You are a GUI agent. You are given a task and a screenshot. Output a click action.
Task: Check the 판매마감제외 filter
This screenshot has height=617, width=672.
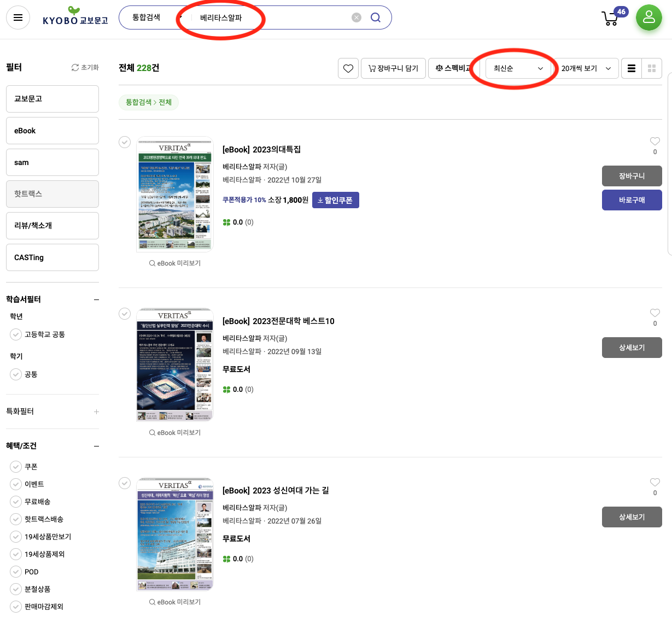pos(16,607)
